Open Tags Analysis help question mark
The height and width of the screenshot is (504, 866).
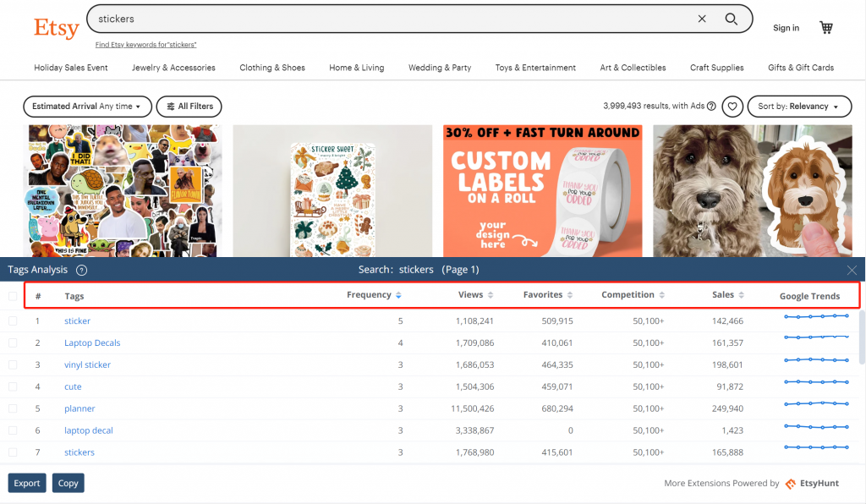tap(82, 270)
